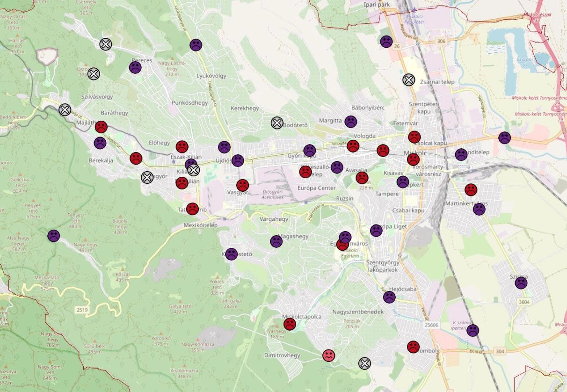Image resolution: width=567 pixels, height=392 pixels.
Task: Select the purple face near Hejőcsaba
Action: coord(389,297)
